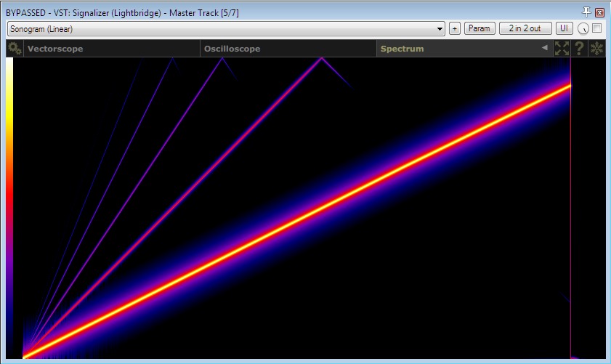The height and width of the screenshot is (364, 611).
Task: Toggle fullscreen with the expand arrows icon
Action: 562,49
